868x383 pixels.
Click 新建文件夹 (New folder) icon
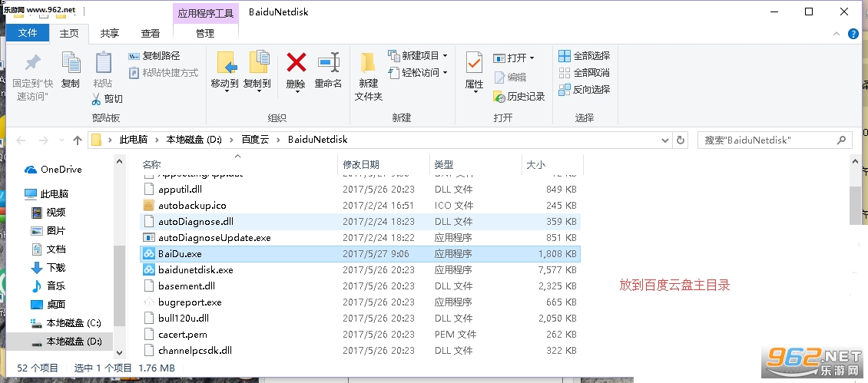(368, 64)
